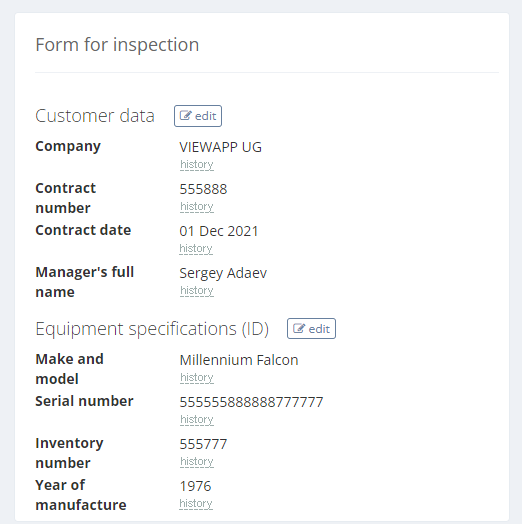
Task: Click the Equipment specifications (ID) section title
Action: (152, 329)
